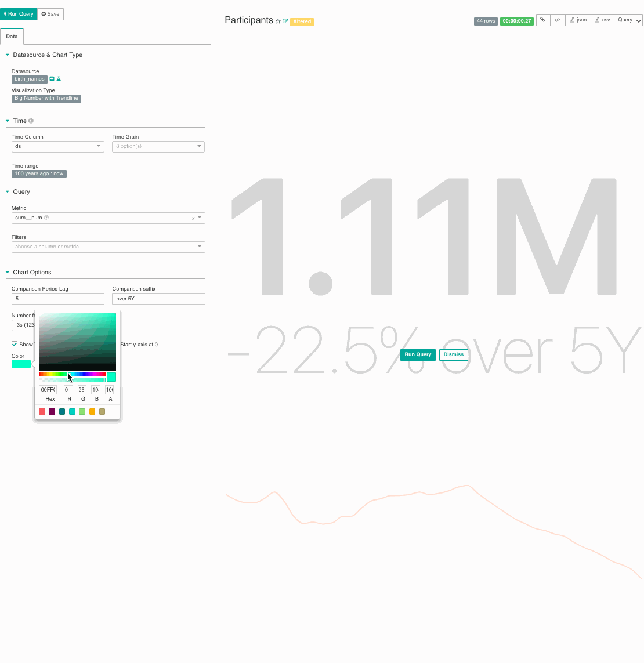The image size is (644, 663).
Task: Select the bright turquoise preset swatch
Action: (x=73, y=411)
